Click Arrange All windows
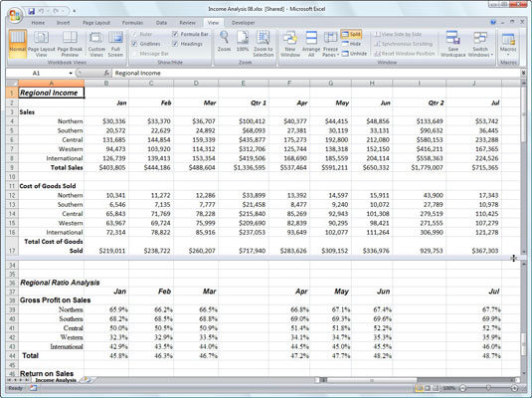This screenshot has width=532, height=398. point(311,44)
